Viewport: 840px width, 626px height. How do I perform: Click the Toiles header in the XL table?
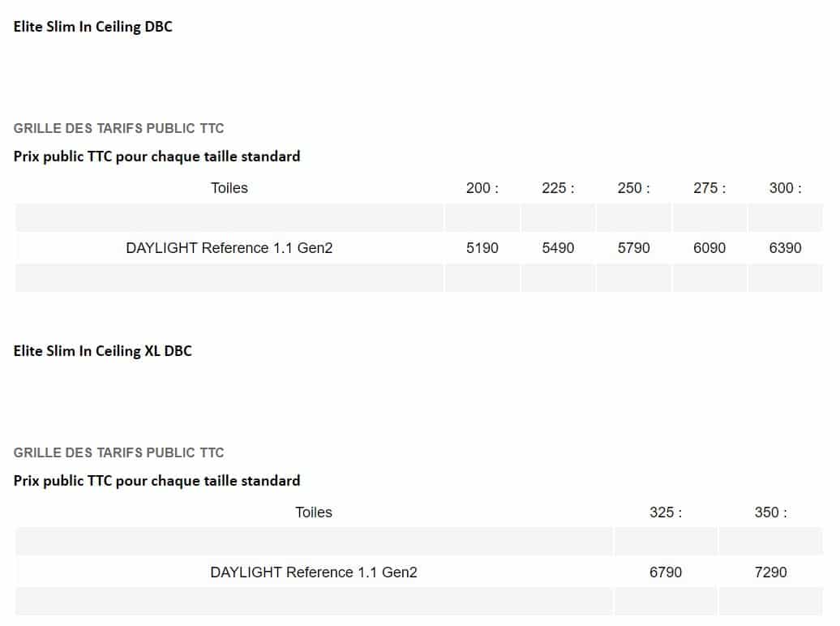click(314, 512)
